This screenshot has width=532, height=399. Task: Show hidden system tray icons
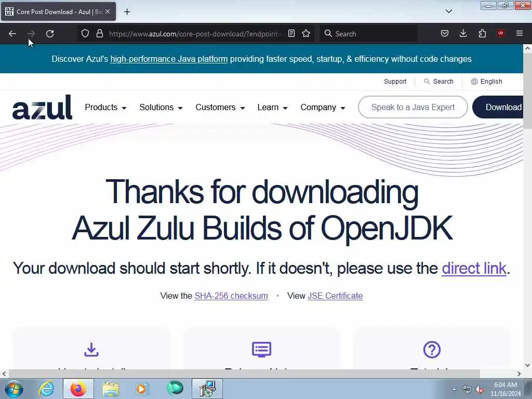point(454,389)
